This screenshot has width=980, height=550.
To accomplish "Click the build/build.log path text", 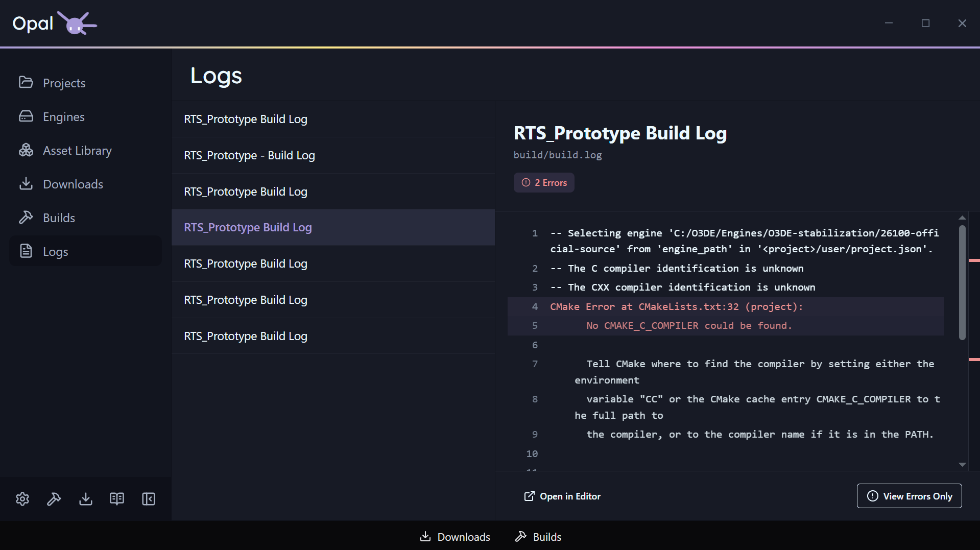I will pos(558,155).
